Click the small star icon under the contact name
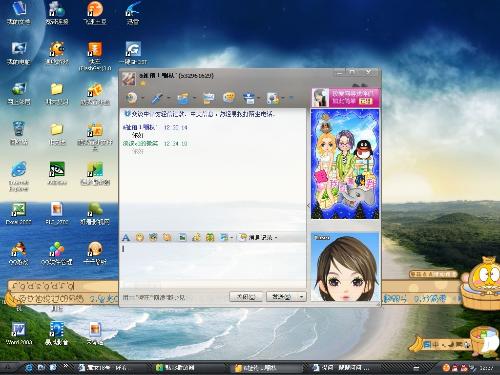Image resolution: width=500 pixels, height=375 pixels. 143,83
